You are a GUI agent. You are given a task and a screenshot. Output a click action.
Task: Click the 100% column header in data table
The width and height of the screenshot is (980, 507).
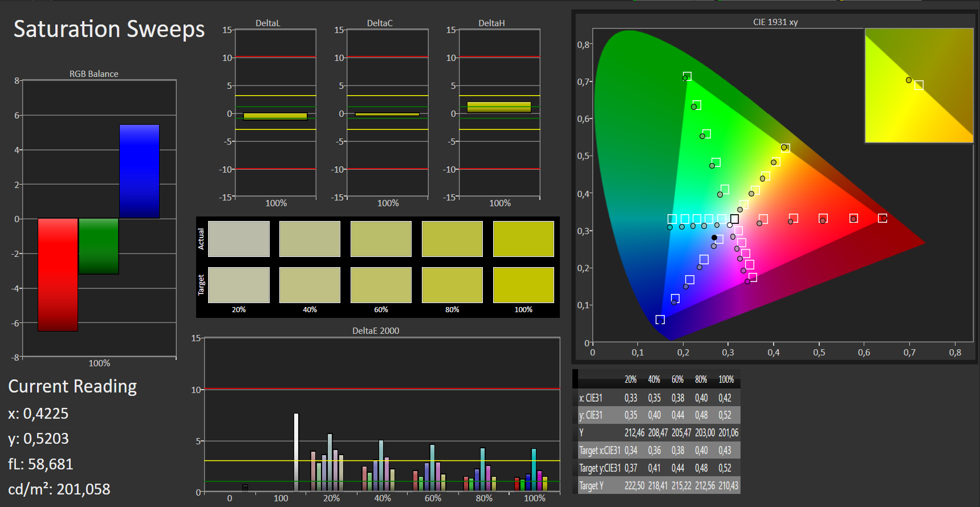(x=726, y=379)
